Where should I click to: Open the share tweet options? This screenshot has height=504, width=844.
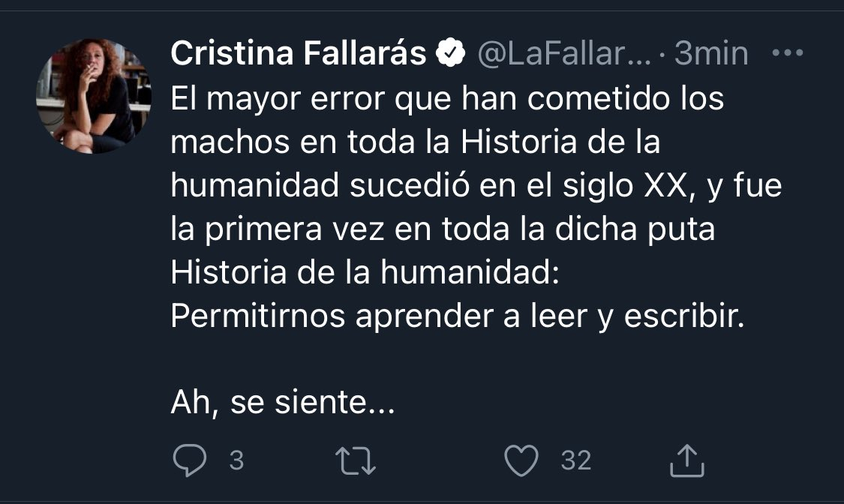686,460
